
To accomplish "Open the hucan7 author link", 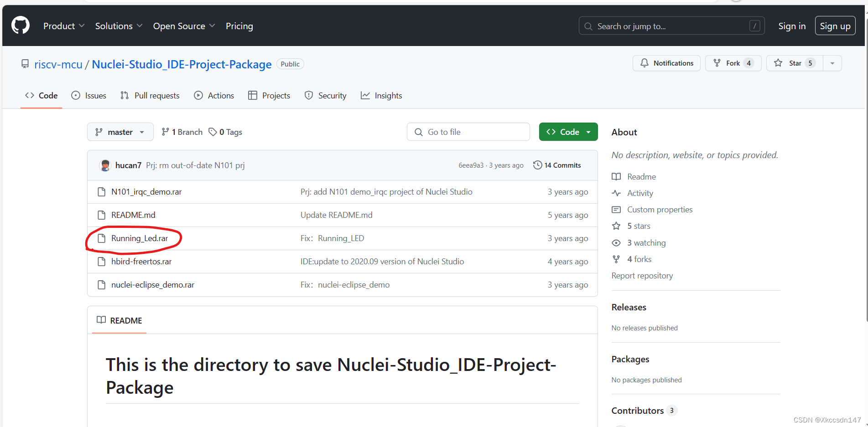I will click(x=128, y=165).
